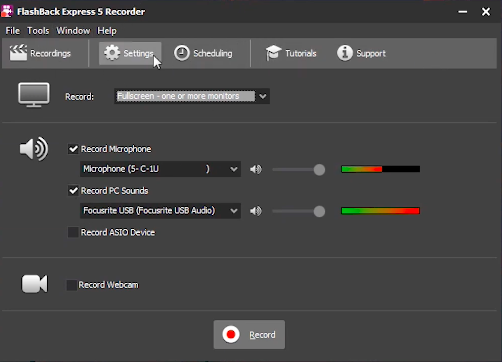Open the Help menu
The image size is (502, 362).
click(x=107, y=31)
